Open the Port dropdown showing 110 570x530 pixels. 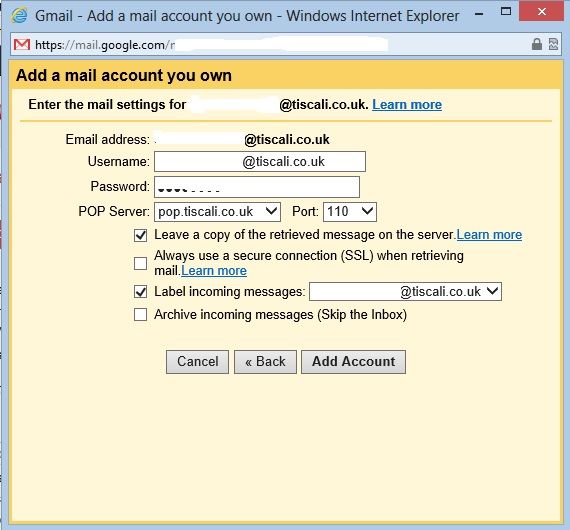(350, 212)
